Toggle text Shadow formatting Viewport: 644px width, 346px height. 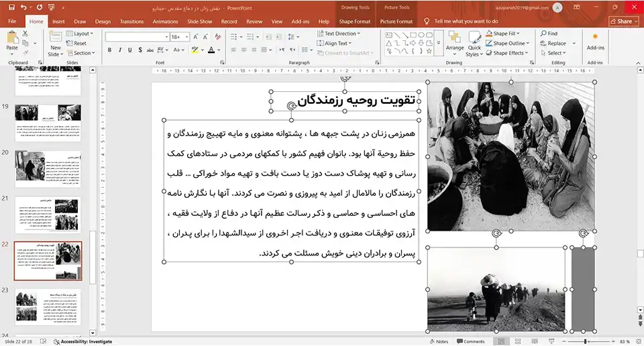[140, 50]
